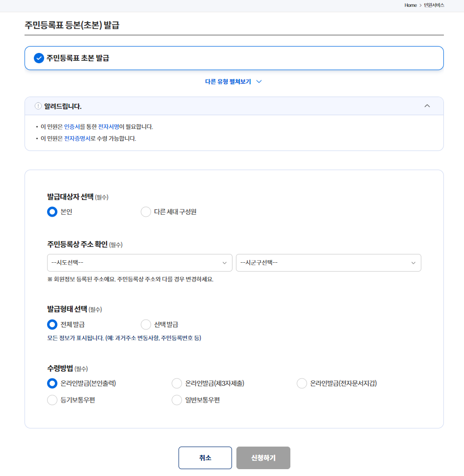Click the info icon next to 알려드립니다
Viewport: 464px width, 476px height.
(x=38, y=106)
